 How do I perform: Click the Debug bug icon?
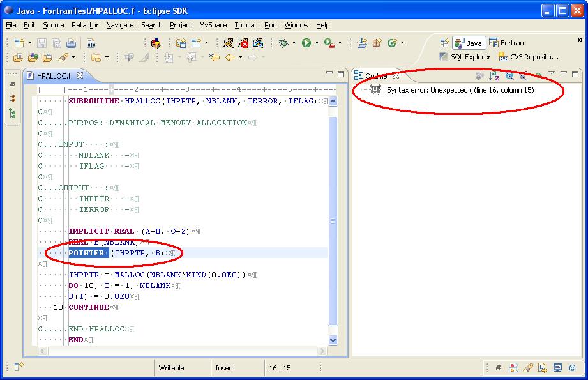point(283,43)
